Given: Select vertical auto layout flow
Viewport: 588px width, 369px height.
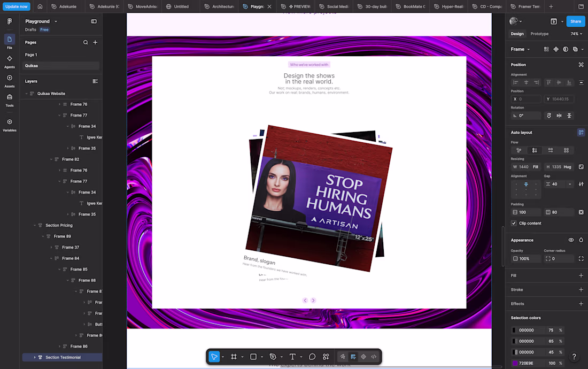Looking at the screenshot, I should pyautogui.click(x=535, y=150).
